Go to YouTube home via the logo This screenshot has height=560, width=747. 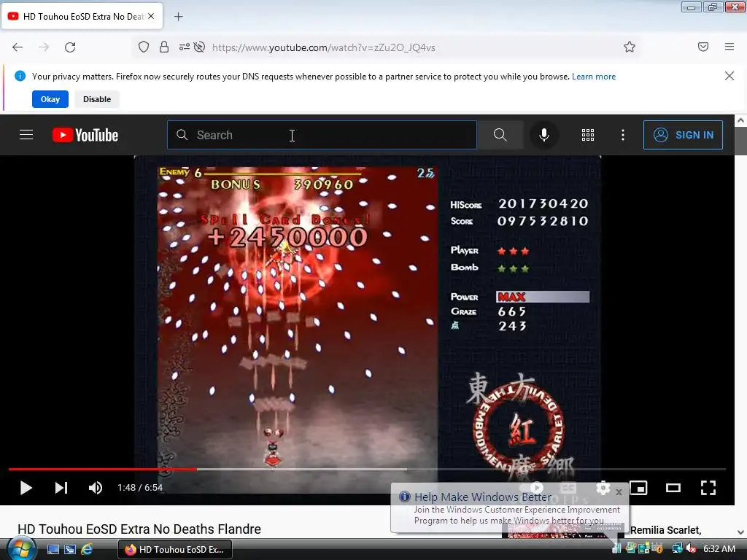[85, 135]
